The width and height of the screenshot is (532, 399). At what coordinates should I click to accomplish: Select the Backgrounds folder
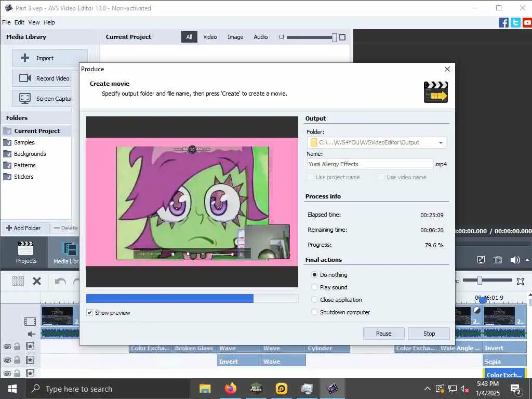pyautogui.click(x=30, y=154)
